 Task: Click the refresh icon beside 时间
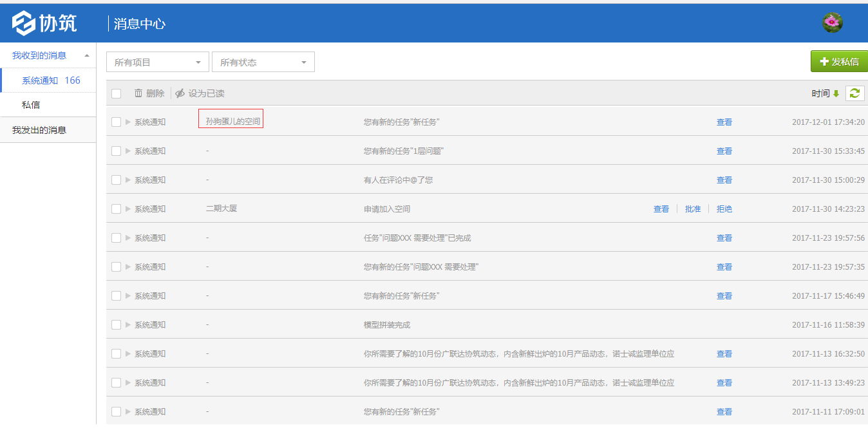point(854,93)
